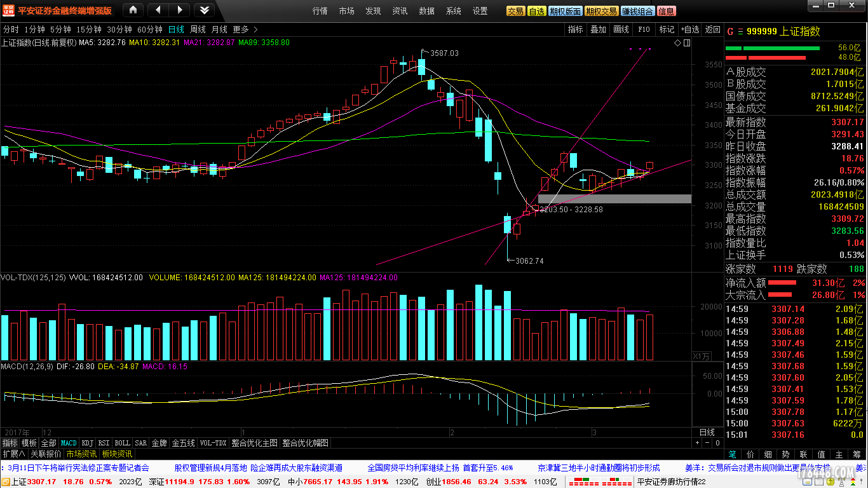The height and width of the screenshot is (488, 868).
Task: Open the 设置 menu
Action: pos(480,11)
